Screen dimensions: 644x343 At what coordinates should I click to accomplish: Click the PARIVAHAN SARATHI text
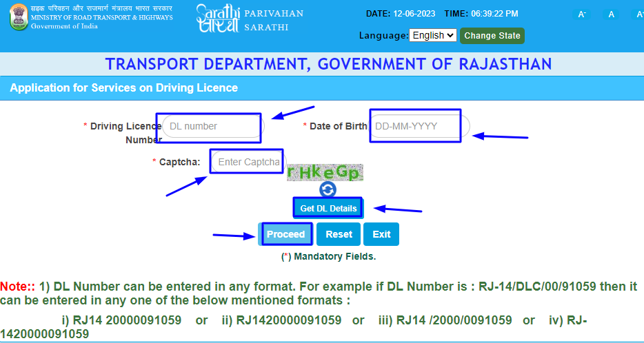click(274, 21)
